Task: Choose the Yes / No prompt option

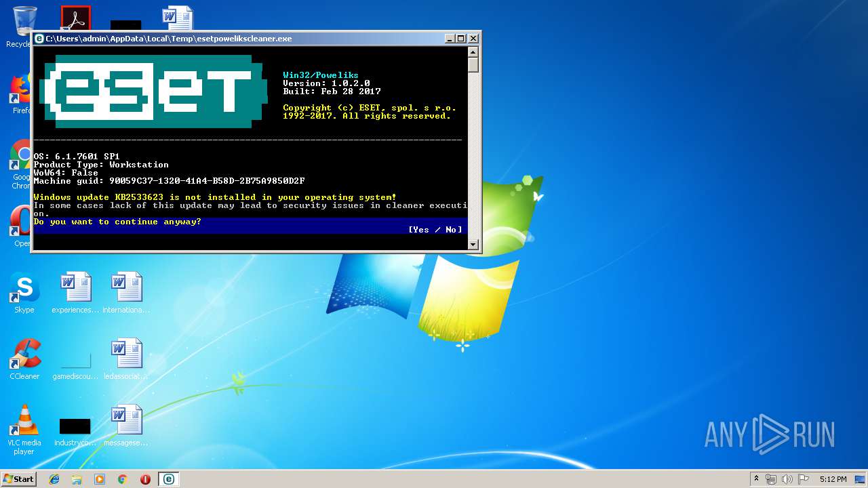Action: [435, 230]
